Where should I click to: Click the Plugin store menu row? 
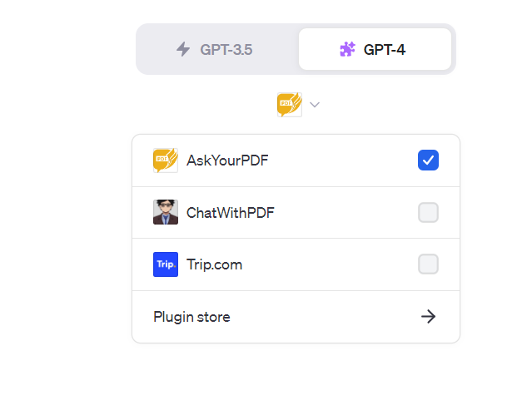click(x=296, y=317)
